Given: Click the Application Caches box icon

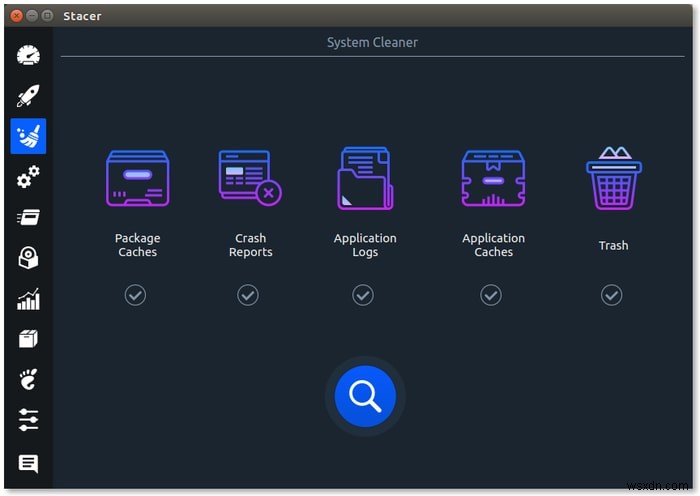Looking at the screenshot, I should tap(493, 179).
